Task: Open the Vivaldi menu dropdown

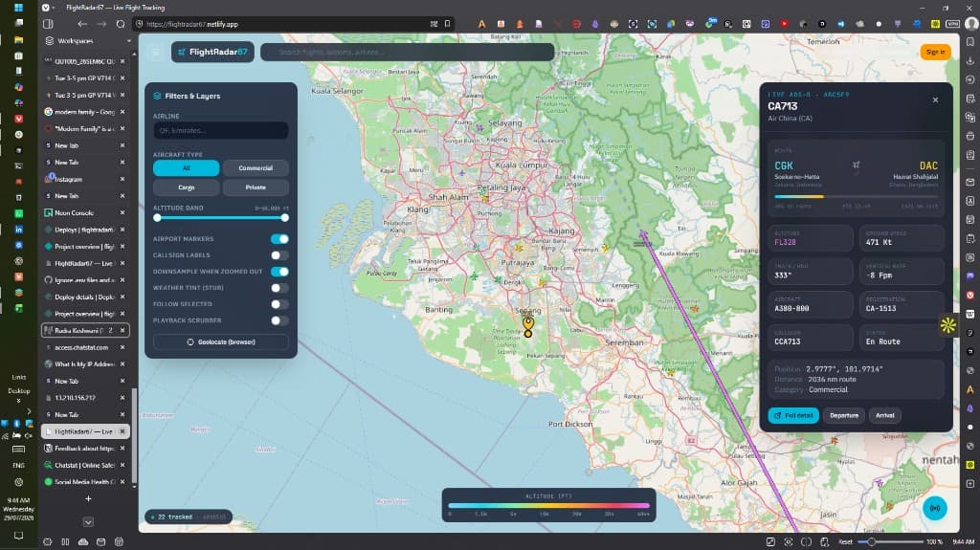Action: [48, 8]
